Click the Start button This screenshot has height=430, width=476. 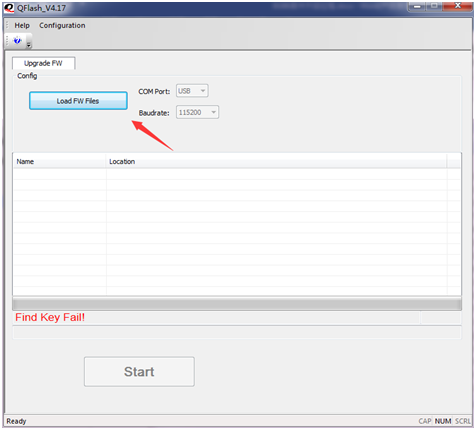(139, 372)
